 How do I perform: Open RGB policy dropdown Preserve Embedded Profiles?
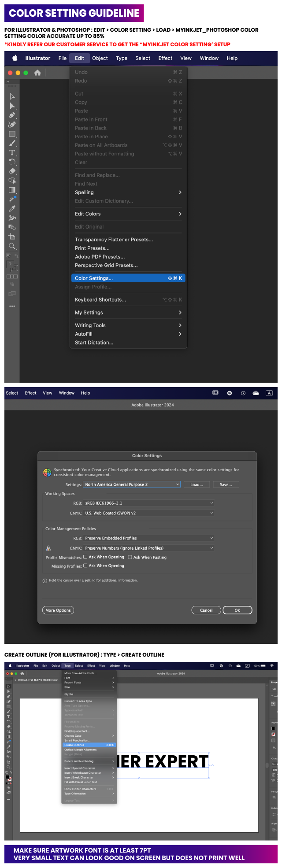coord(149,538)
